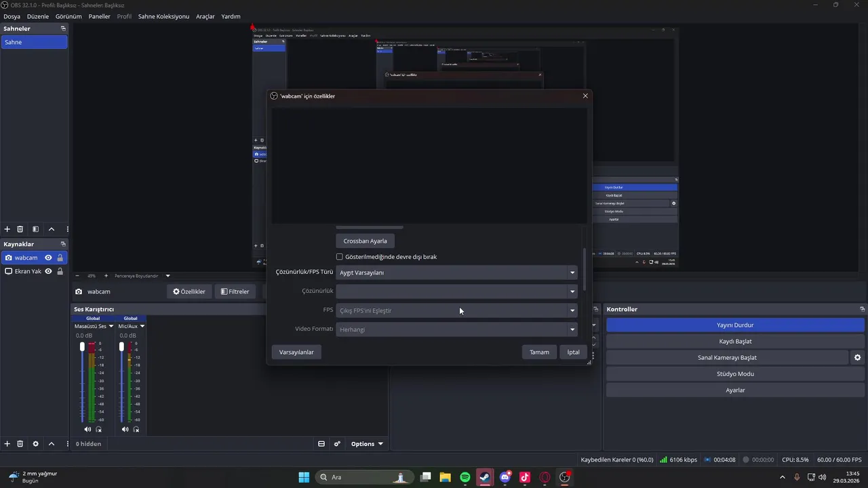The image size is (868, 488).
Task: Open virtual camera settings gear icon
Action: click(857, 357)
